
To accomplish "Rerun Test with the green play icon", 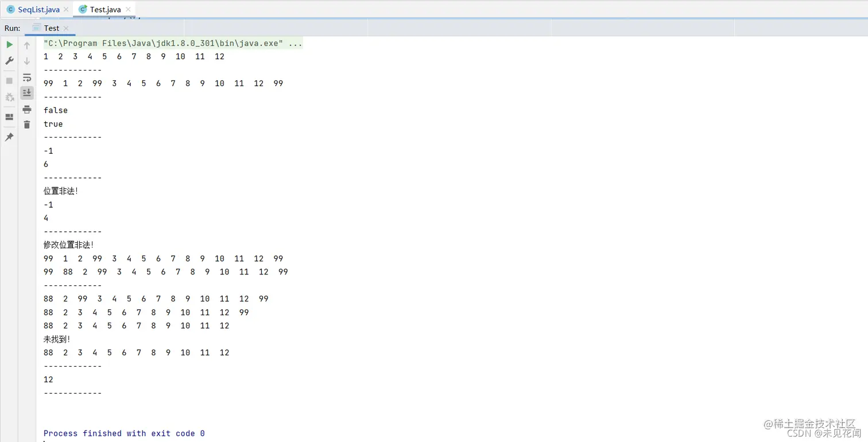I will (9, 45).
